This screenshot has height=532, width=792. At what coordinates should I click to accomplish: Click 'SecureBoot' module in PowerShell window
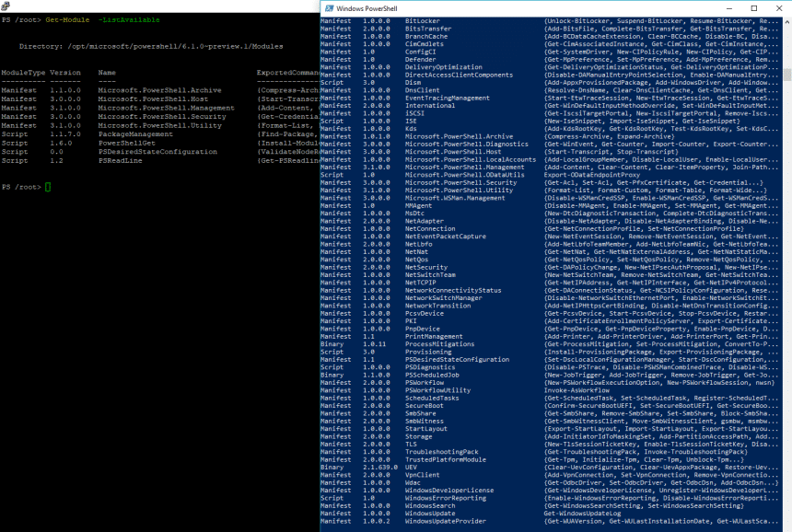(425, 405)
